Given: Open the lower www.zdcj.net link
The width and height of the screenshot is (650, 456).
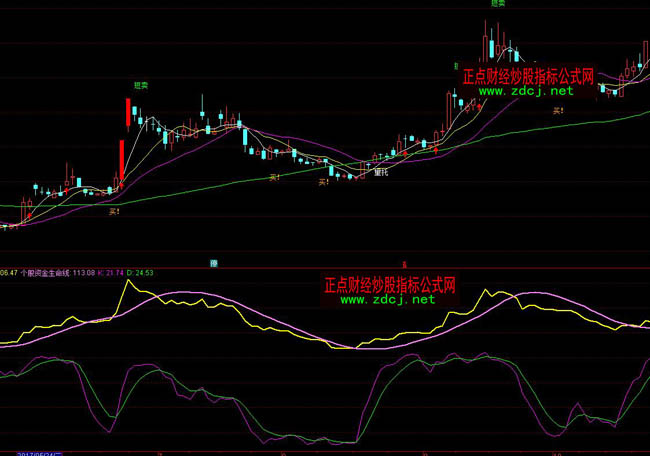Looking at the screenshot, I should pyautogui.click(x=388, y=299).
